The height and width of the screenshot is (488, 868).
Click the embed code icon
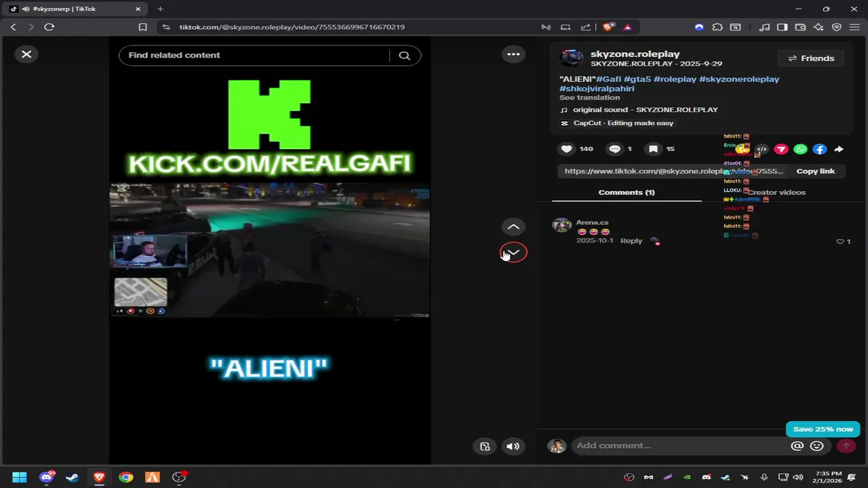point(762,149)
